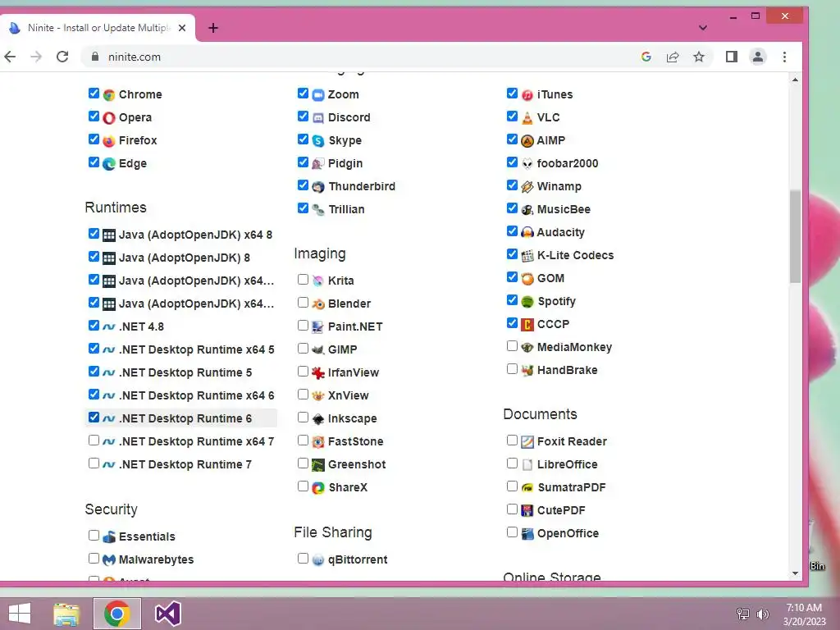
Task: Go back using the back arrow
Action: pos(10,57)
